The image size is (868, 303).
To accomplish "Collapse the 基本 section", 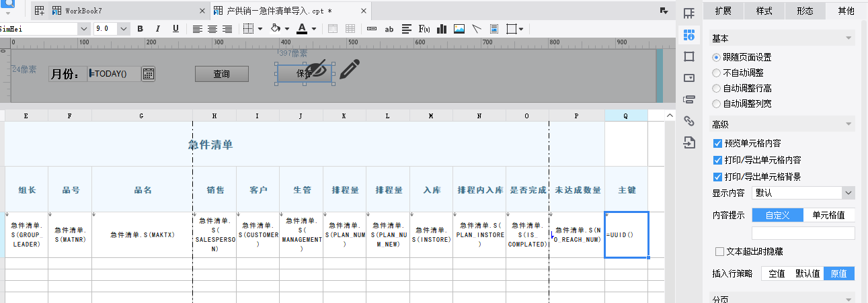I will click(849, 38).
